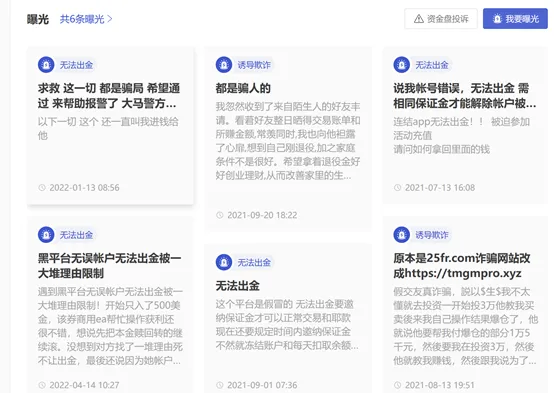Click timestamp 2021-08-13 19:51

pos(440,385)
